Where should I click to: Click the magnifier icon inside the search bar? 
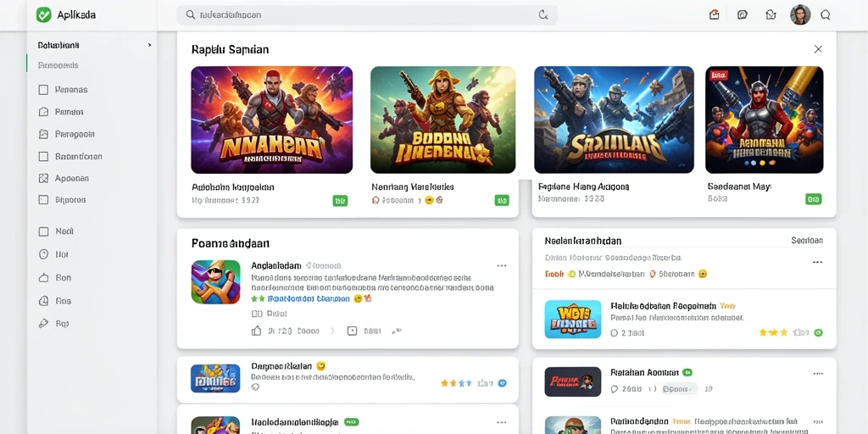click(x=191, y=15)
